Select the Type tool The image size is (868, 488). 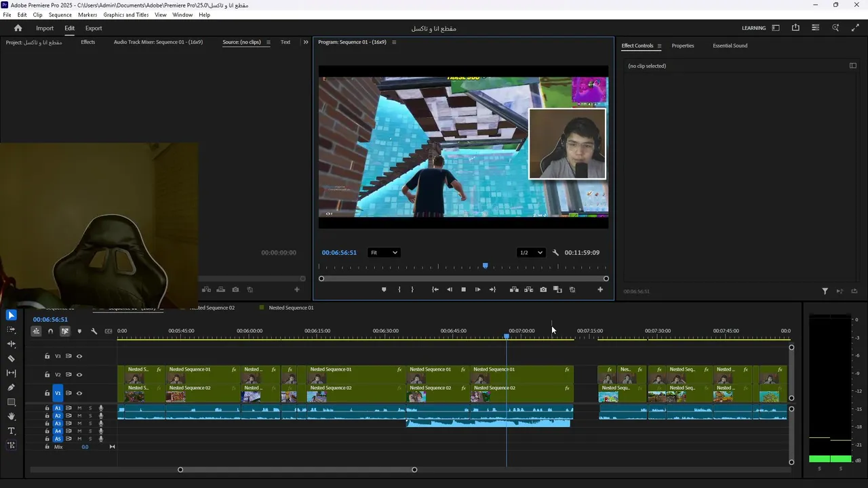click(11, 431)
